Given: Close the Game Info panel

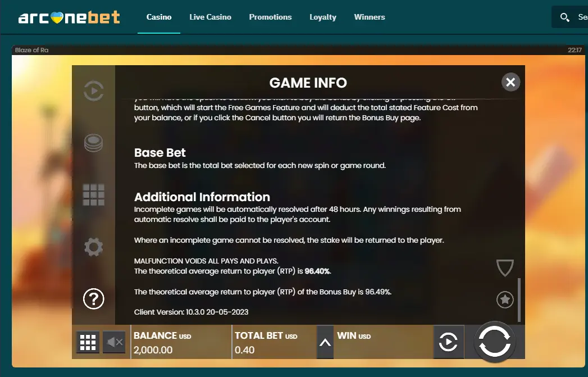Looking at the screenshot, I should pyautogui.click(x=510, y=82).
